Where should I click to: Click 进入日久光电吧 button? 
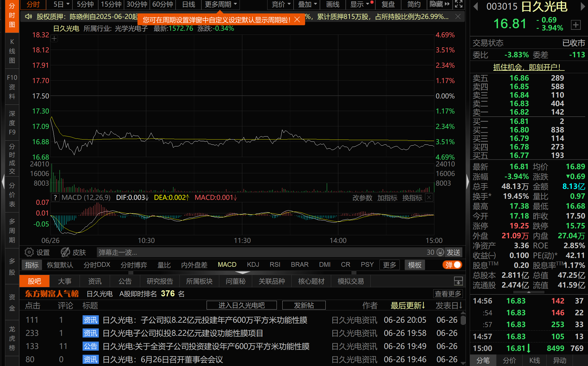[241, 305]
